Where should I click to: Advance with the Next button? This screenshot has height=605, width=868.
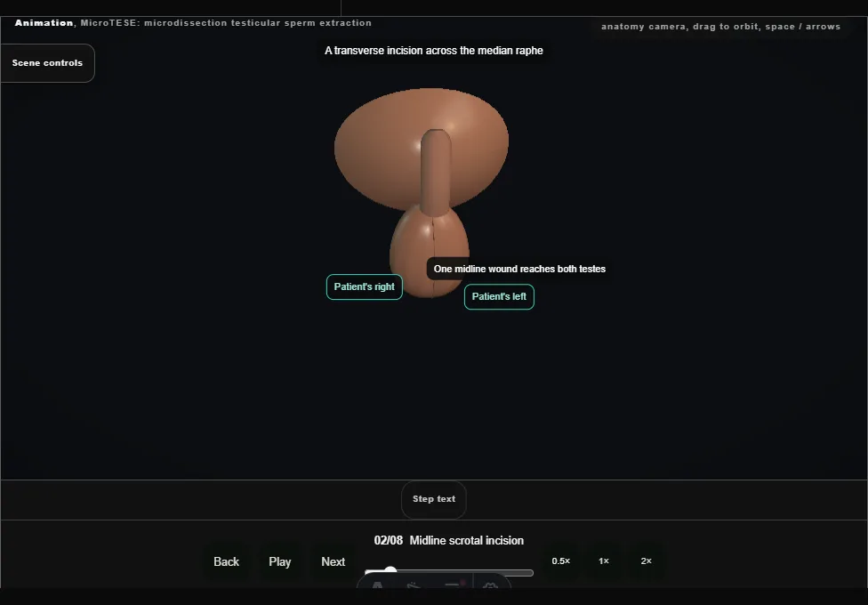point(333,561)
